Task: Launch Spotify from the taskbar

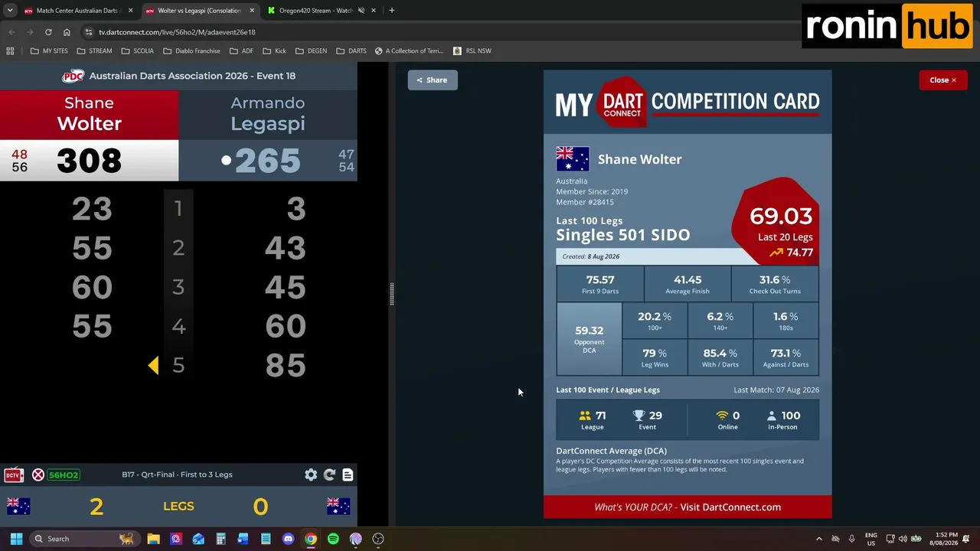Action: point(333,539)
